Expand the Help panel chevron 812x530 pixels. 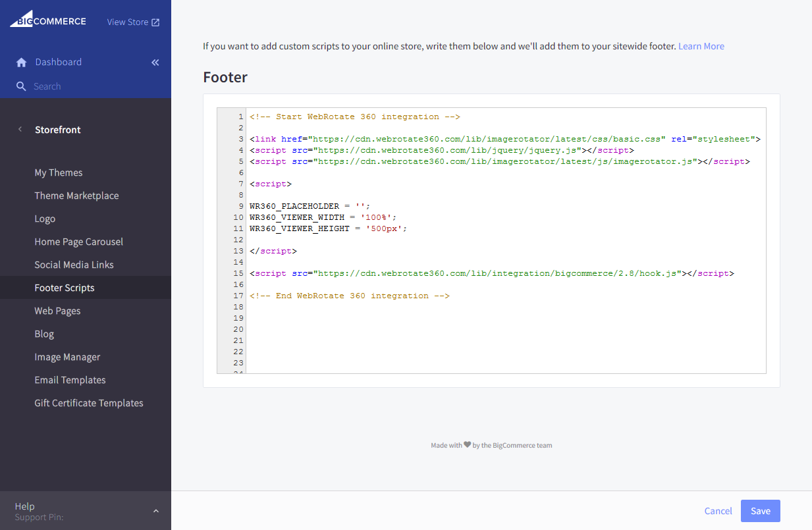click(x=156, y=511)
